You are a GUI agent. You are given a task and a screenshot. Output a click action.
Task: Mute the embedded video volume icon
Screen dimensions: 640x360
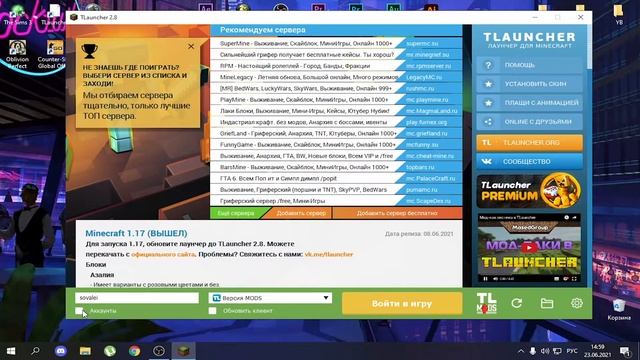(x=495, y=279)
